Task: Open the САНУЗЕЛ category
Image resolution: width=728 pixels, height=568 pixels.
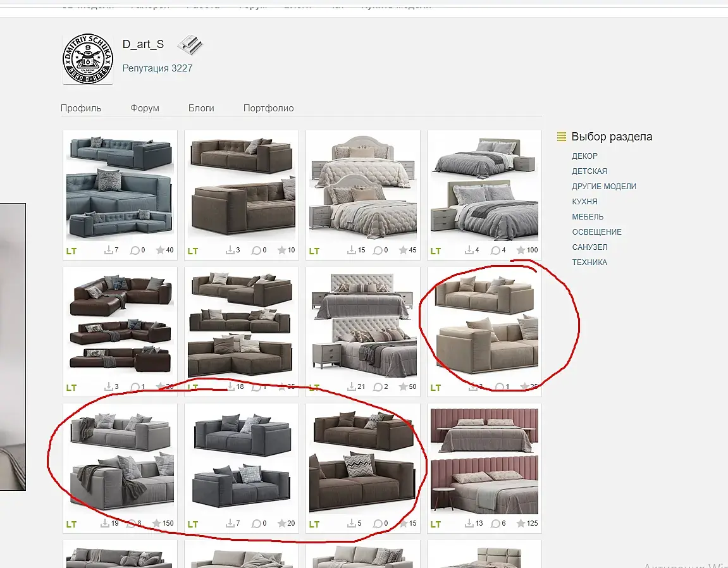Action: pyautogui.click(x=589, y=247)
